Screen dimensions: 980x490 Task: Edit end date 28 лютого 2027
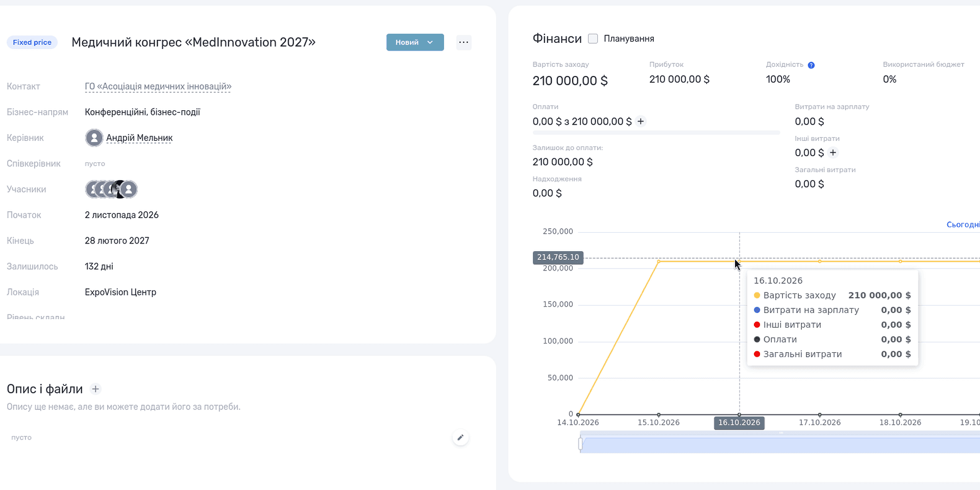coord(117,241)
